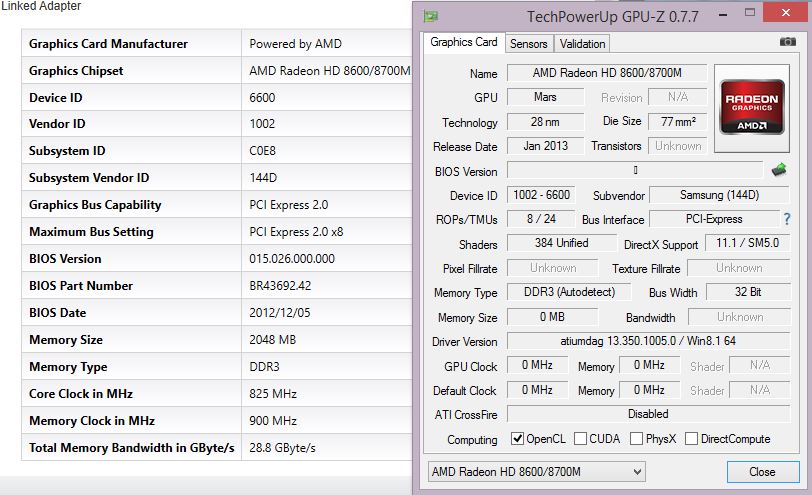The image size is (812, 495).
Task: Open the GPU selection dropdown at bottom
Action: [x=536, y=472]
